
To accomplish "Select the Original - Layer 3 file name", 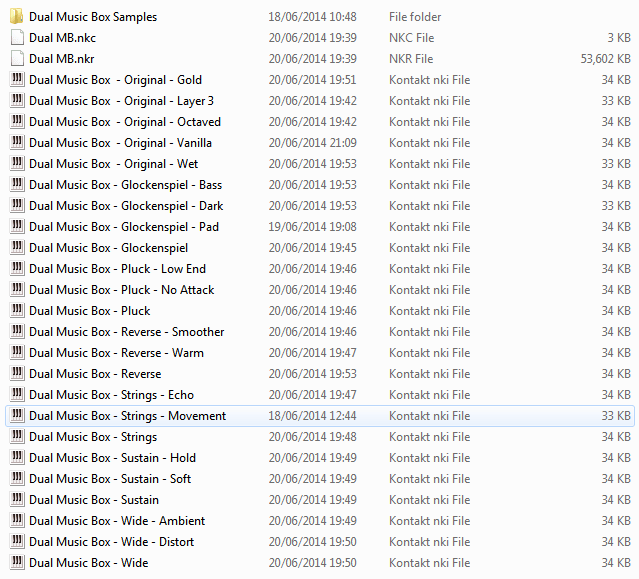I will (121, 101).
